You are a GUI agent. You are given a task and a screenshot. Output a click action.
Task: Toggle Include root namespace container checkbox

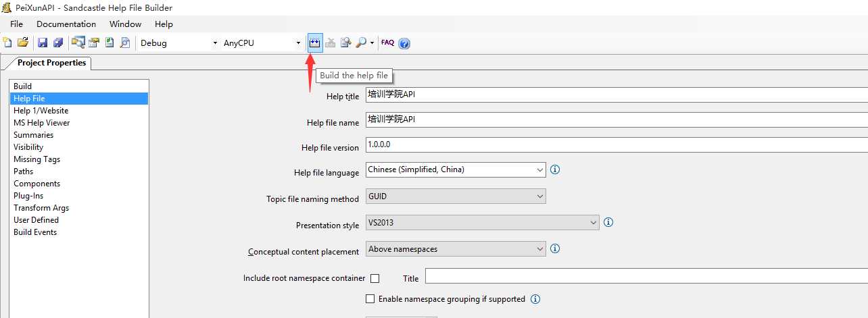pyautogui.click(x=375, y=278)
